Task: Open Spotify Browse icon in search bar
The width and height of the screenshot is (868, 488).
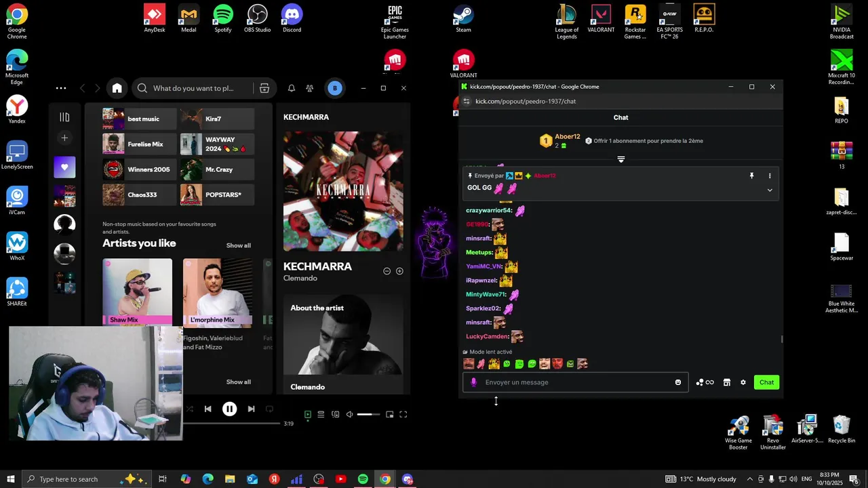Action: [x=264, y=88]
